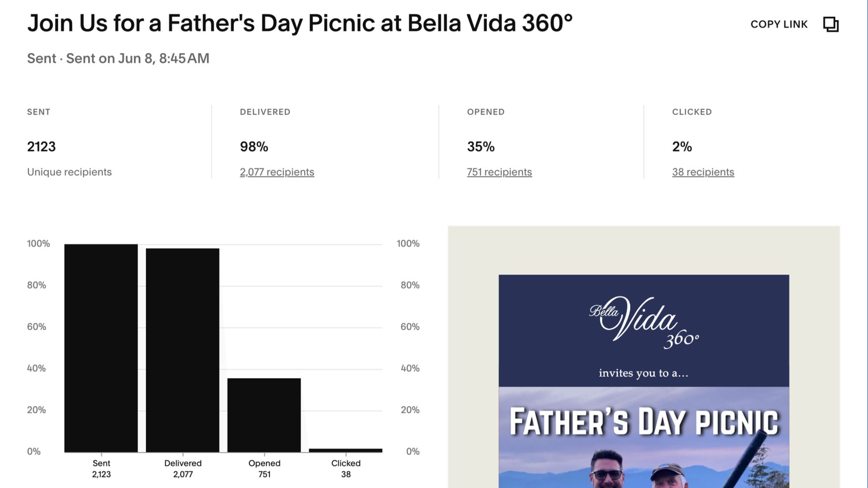Click the Father's Day Picnic banner image
This screenshot has width=868, height=488.
[644, 437]
